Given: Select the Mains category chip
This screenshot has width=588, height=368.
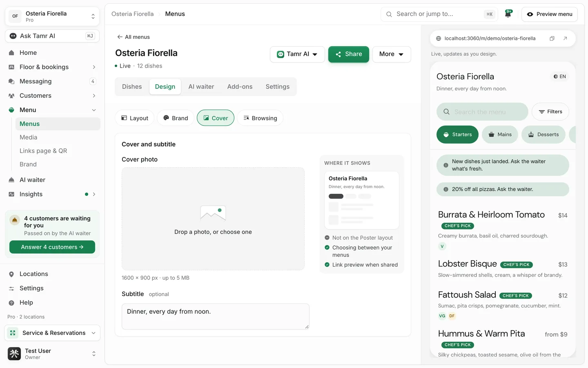Looking at the screenshot, I should [x=500, y=135].
